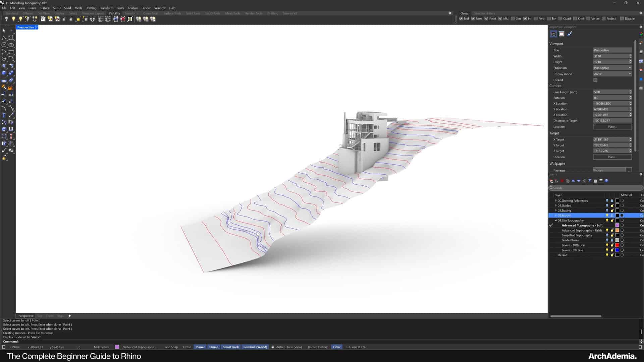644x362 pixels.
Task: Expand the 00.Drawing References layer
Action: (556, 201)
